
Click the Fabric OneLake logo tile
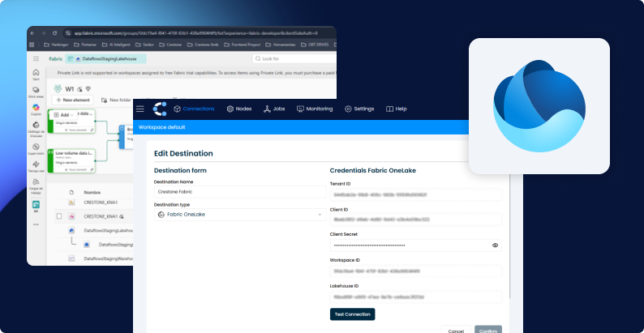point(539,106)
